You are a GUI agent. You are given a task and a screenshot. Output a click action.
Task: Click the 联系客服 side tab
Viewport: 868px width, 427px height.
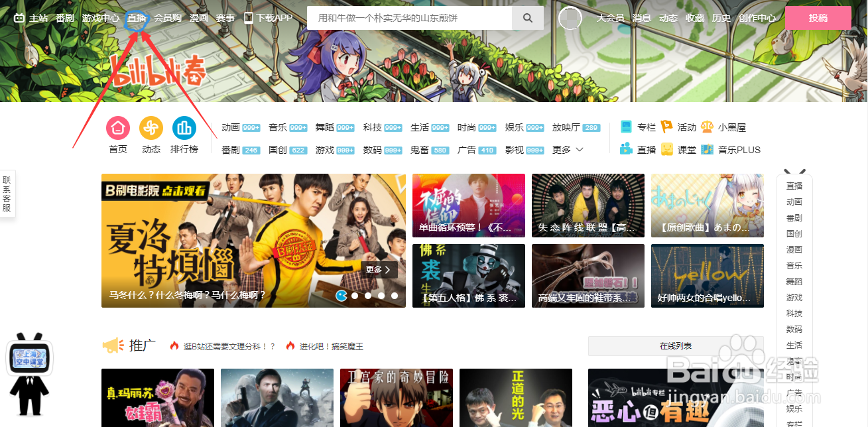click(7, 194)
